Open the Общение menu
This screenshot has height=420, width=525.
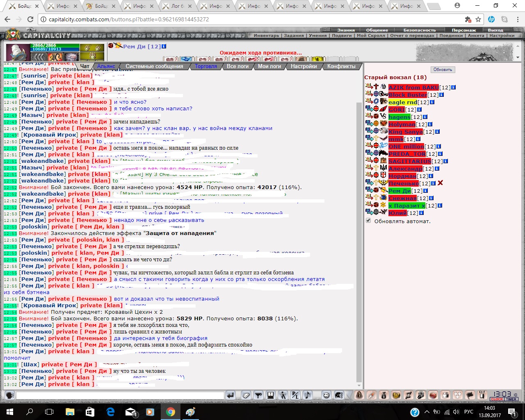click(377, 30)
